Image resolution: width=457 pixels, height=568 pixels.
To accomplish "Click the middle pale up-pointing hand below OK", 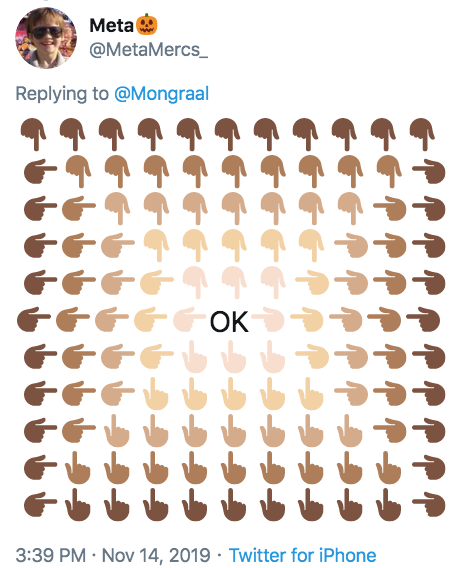I will pos(233,357).
